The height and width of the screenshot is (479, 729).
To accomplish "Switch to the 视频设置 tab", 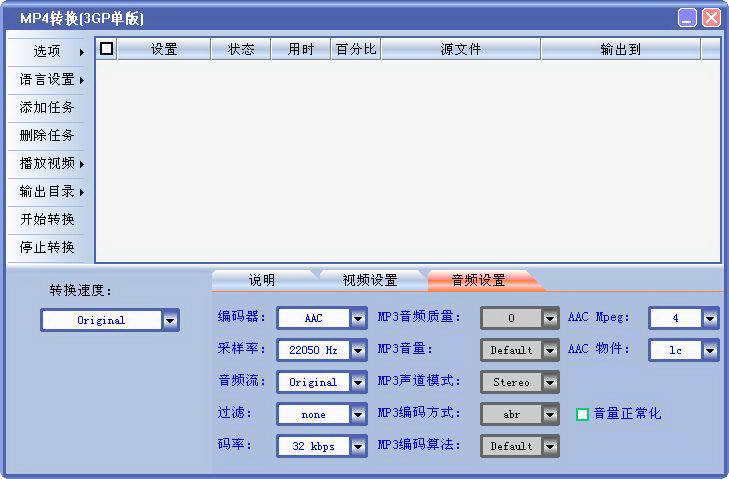I will 370,280.
